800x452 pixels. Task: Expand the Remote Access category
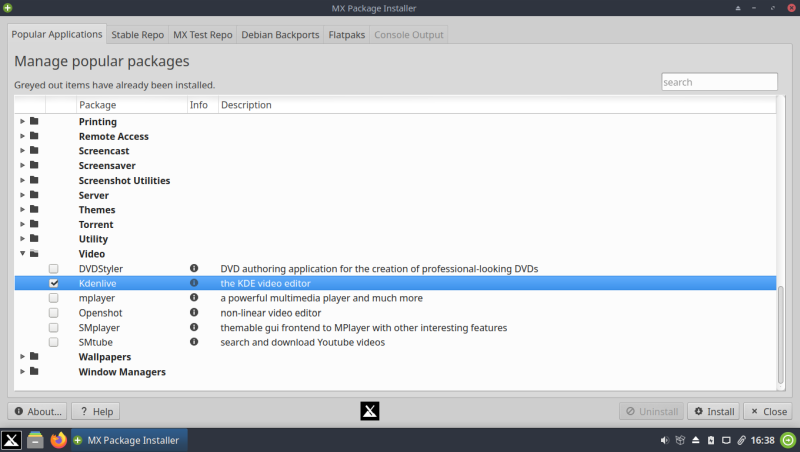point(22,136)
